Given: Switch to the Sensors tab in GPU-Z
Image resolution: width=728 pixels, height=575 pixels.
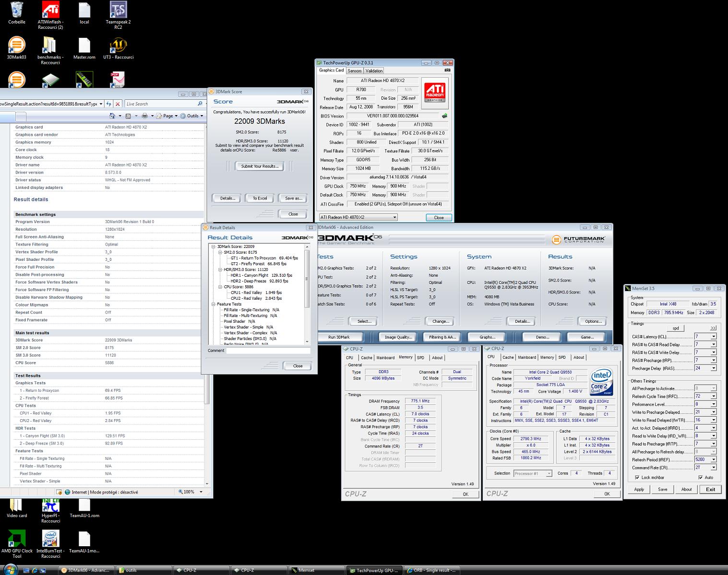Looking at the screenshot, I should tap(355, 70).
